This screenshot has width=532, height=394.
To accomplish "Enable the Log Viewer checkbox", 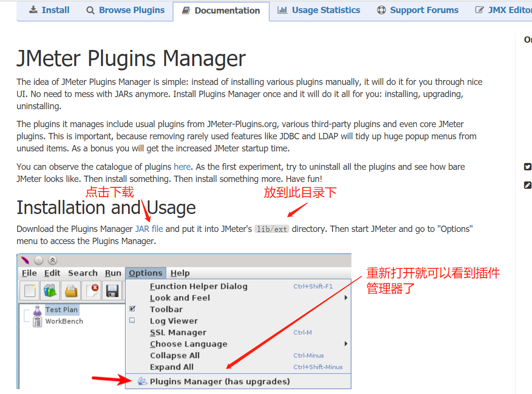I will click(x=132, y=320).
